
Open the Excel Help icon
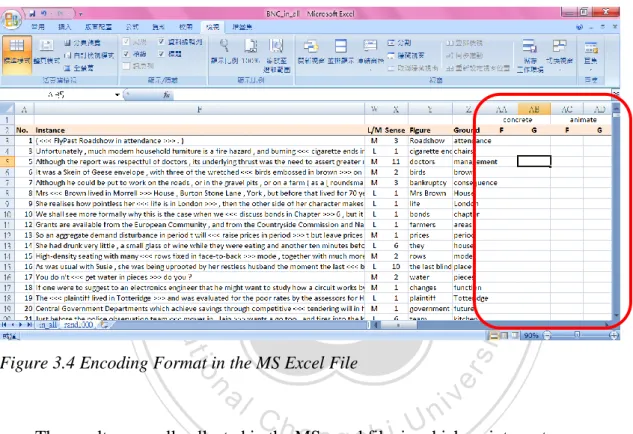pyautogui.click(x=580, y=27)
